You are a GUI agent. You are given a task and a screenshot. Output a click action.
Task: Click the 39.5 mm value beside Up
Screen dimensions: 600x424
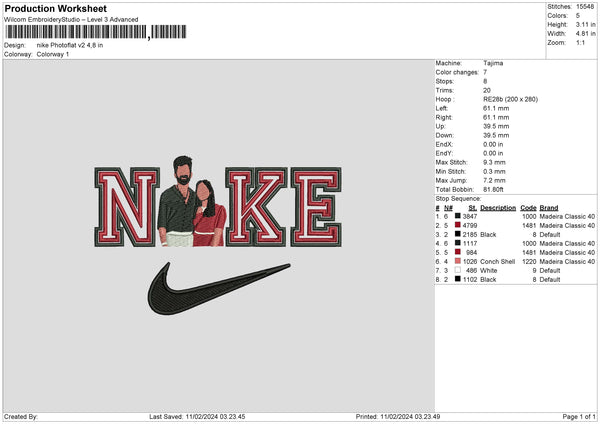[496, 126]
